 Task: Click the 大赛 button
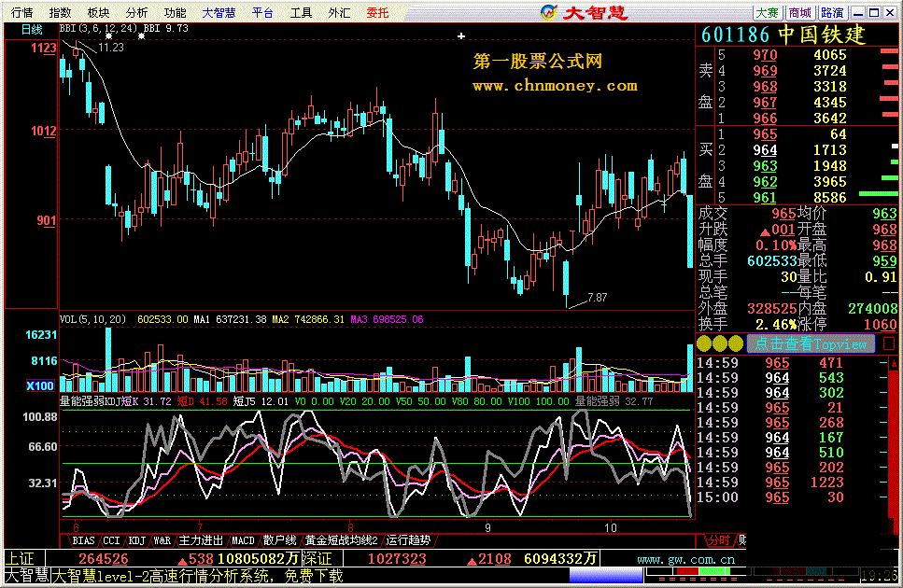pyautogui.click(x=768, y=13)
